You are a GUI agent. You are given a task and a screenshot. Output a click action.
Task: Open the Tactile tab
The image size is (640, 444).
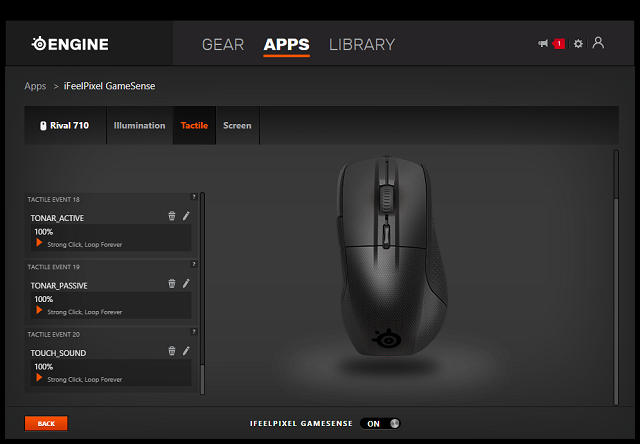194,125
